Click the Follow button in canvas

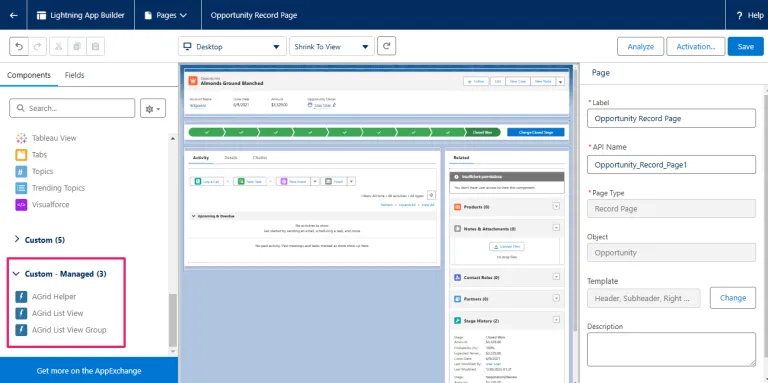click(476, 81)
